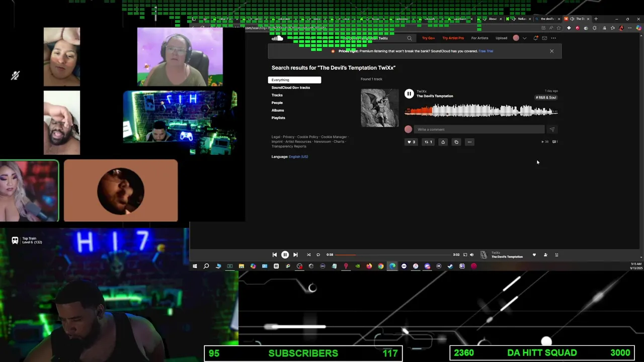Open Try Artist Pro

pyautogui.click(x=453, y=38)
